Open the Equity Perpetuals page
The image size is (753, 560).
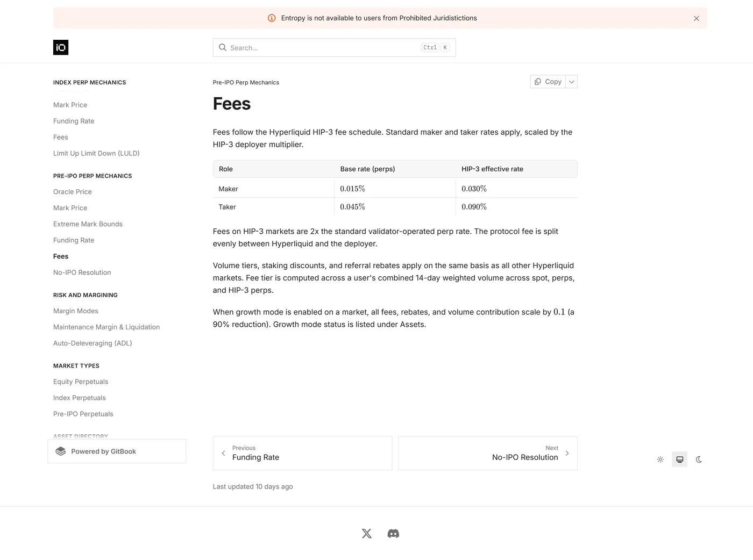click(81, 382)
